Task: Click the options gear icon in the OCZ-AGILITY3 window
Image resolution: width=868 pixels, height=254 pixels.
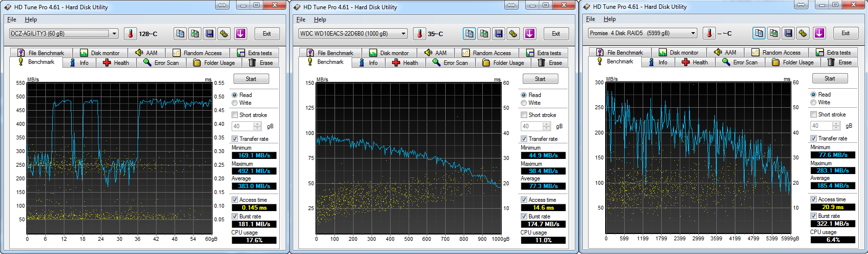Action: coord(224,34)
